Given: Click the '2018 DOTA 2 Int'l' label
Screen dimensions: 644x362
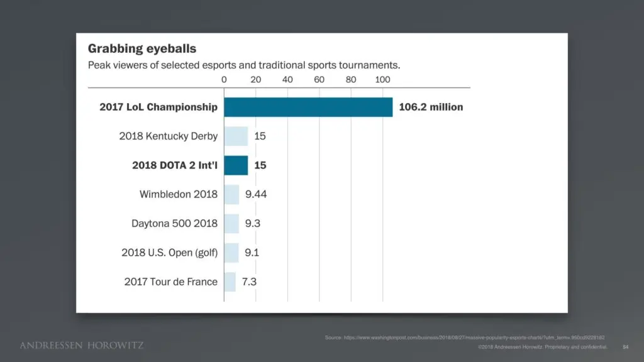Looking at the screenshot, I should coord(175,165).
